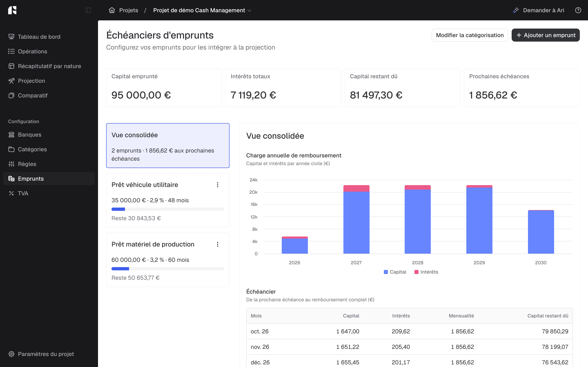Open Récapitulatif par nature menu item
Screen dimensions: 588x367
click(49, 66)
